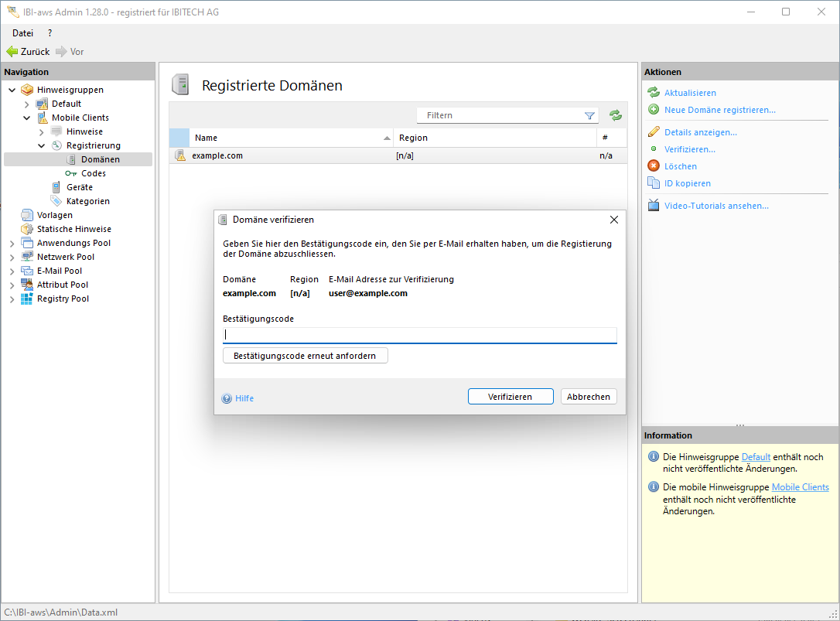This screenshot has height=621, width=840.
Task: Click the ID kopieren icon
Action: click(654, 183)
